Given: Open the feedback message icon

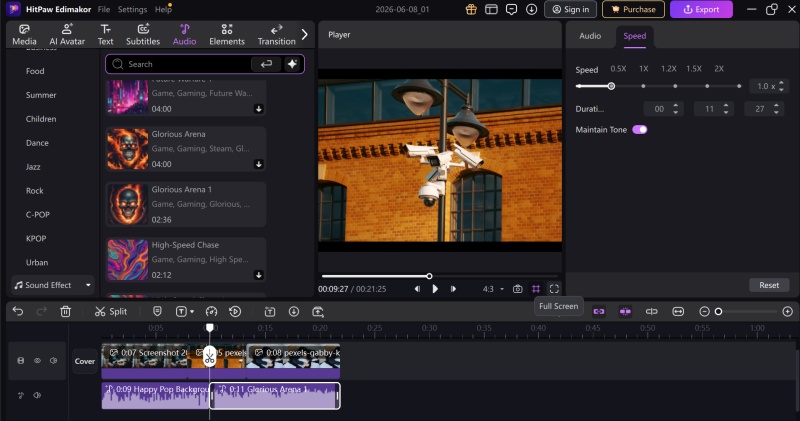Looking at the screenshot, I should [x=511, y=9].
